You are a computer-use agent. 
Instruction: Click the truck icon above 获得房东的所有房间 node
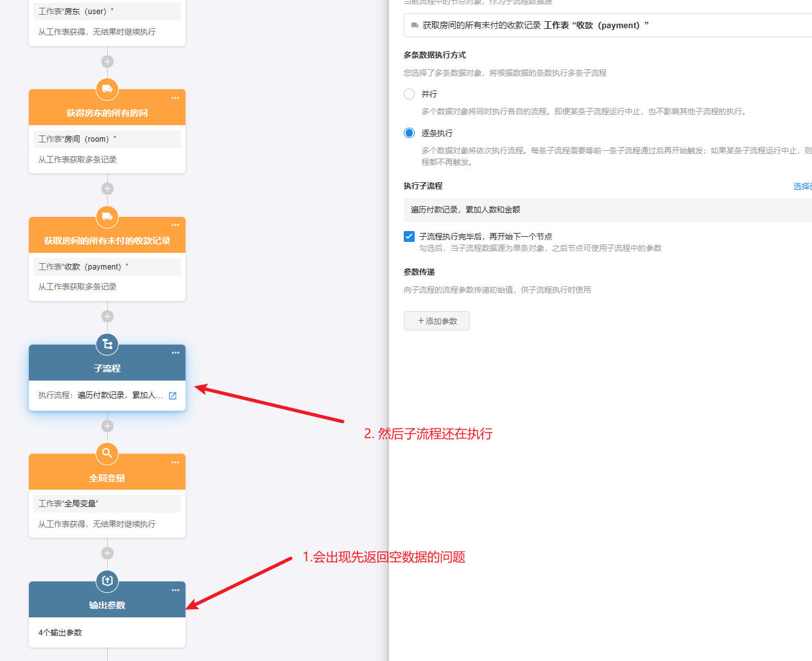click(107, 89)
